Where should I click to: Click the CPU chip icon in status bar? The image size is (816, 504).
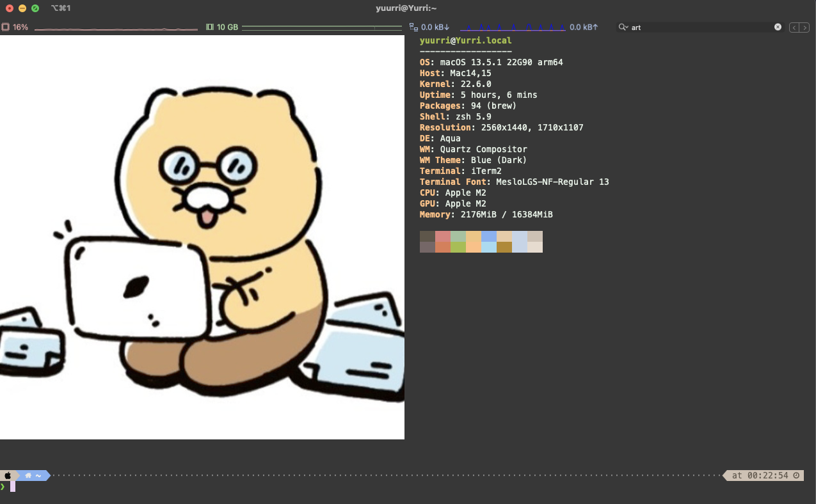click(x=5, y=28)
